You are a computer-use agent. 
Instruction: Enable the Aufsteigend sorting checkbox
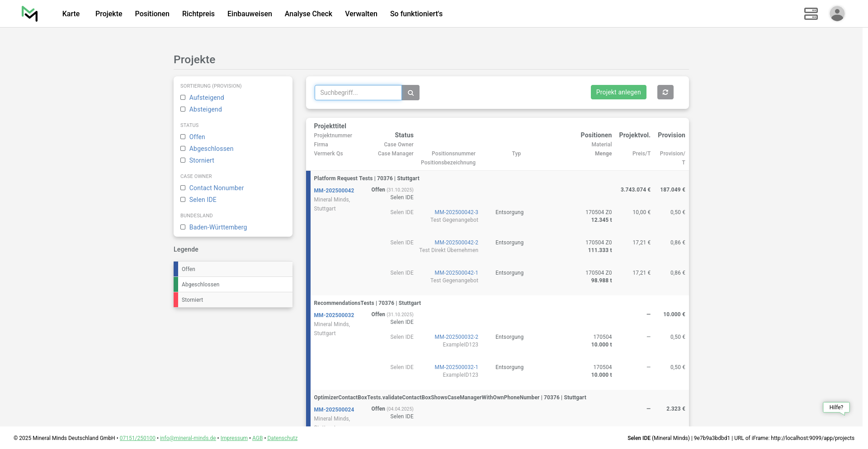[x=183, y=98]
